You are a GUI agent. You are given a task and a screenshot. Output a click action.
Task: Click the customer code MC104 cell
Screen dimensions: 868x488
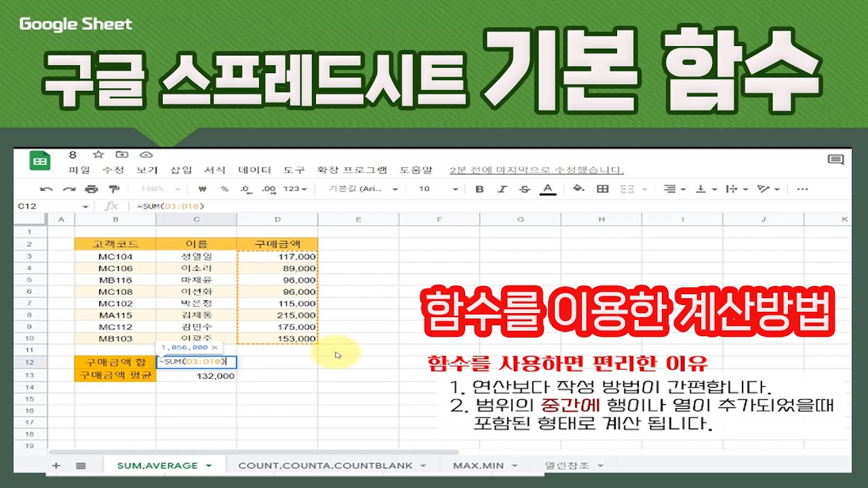(x=115, y=257)
